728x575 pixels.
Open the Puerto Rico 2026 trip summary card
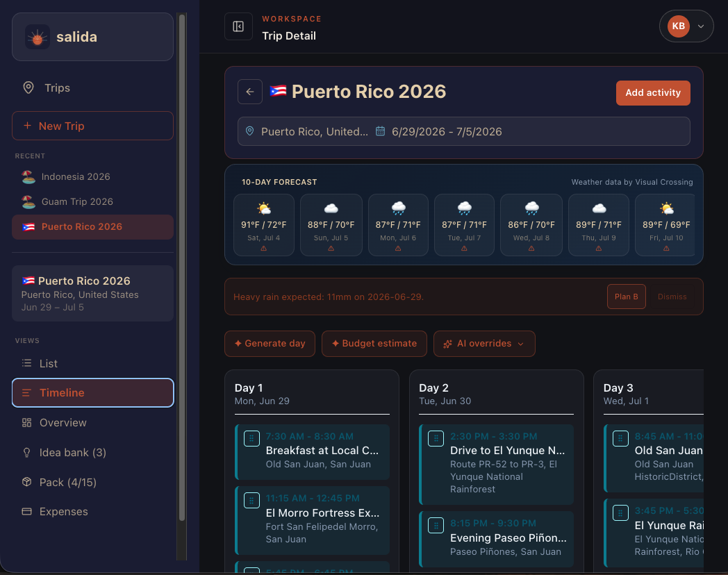pyautogui.click(x=93, y=293)
